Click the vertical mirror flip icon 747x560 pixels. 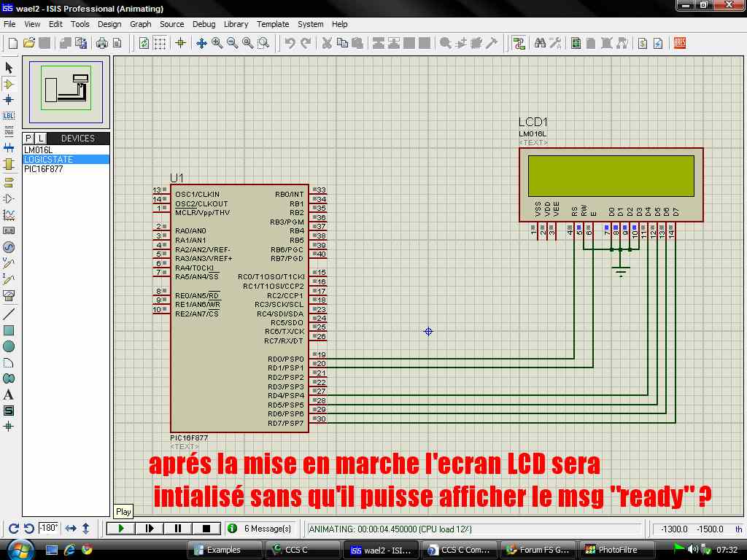tap(86, 529)
